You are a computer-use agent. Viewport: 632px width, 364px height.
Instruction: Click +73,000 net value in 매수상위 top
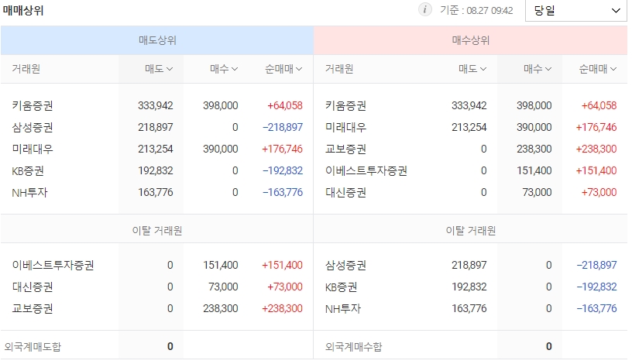[599, 193]
